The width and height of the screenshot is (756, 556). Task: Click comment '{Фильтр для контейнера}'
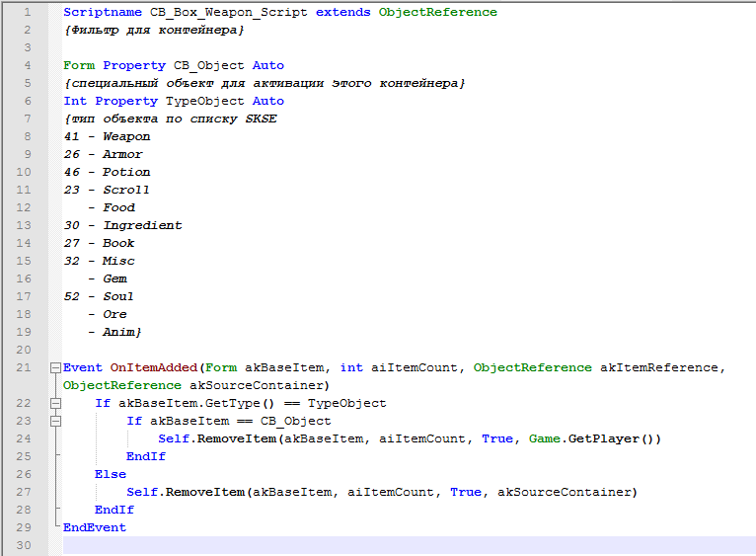click(x=154, y=30)
